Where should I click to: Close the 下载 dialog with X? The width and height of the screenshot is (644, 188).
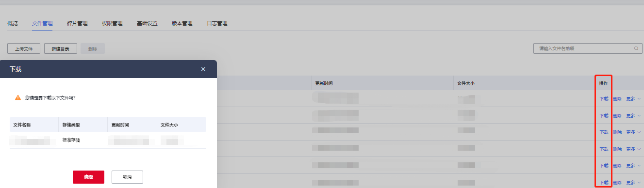203,69
